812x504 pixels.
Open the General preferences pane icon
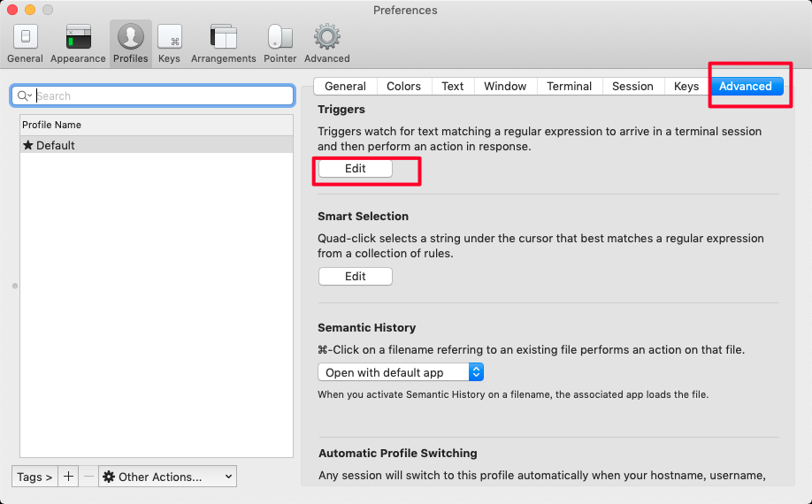tap(25, 44)
